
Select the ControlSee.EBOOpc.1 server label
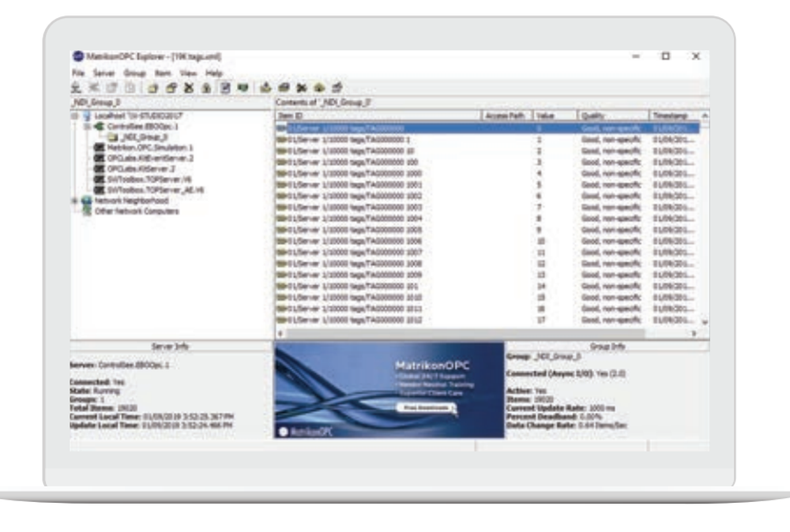142,126
